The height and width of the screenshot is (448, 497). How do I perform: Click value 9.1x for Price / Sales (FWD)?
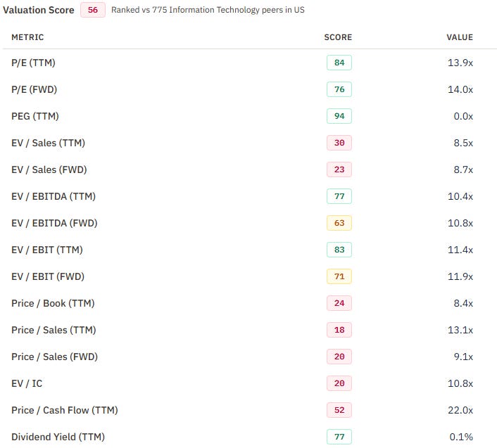tap(463, 357)
